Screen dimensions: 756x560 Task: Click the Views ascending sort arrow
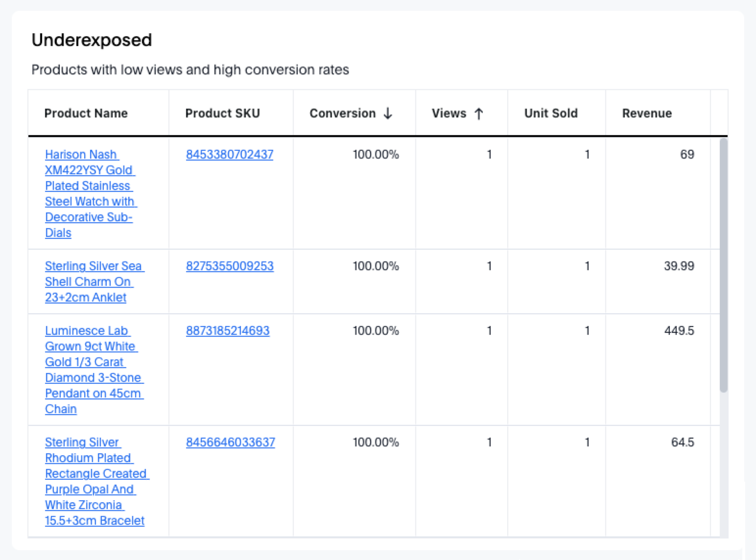point(479,114)
